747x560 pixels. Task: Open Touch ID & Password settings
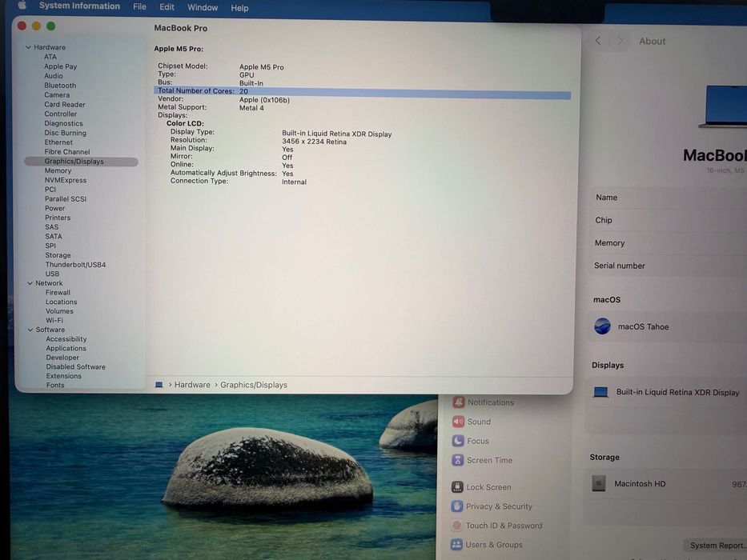tap(496, 526)
